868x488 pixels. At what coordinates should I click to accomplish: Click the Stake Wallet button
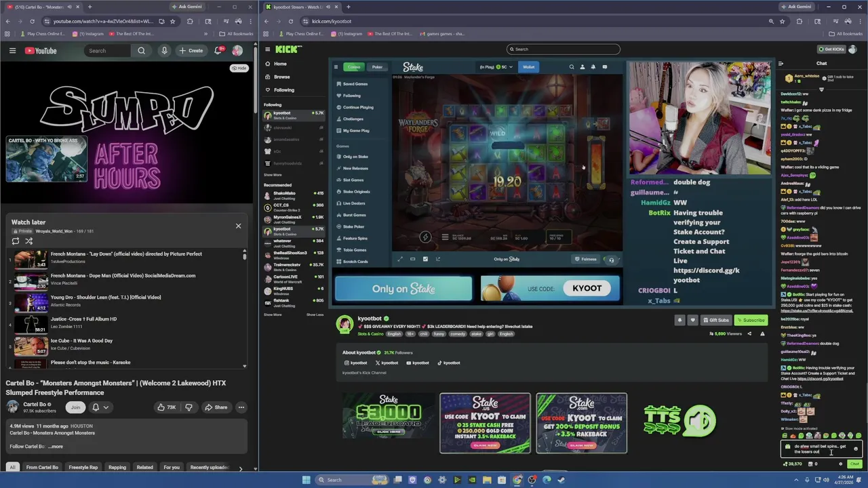click(x=528, y=67)
